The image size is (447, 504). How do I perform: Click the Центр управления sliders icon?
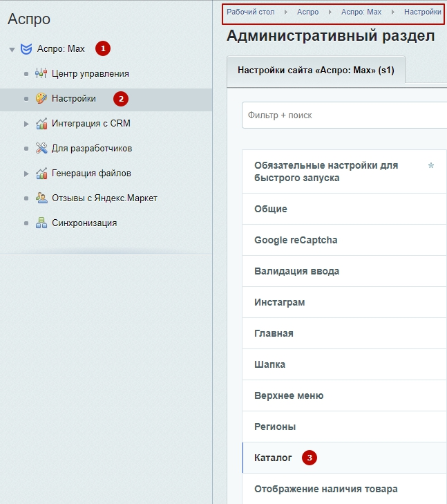click(x=41, y=73)
